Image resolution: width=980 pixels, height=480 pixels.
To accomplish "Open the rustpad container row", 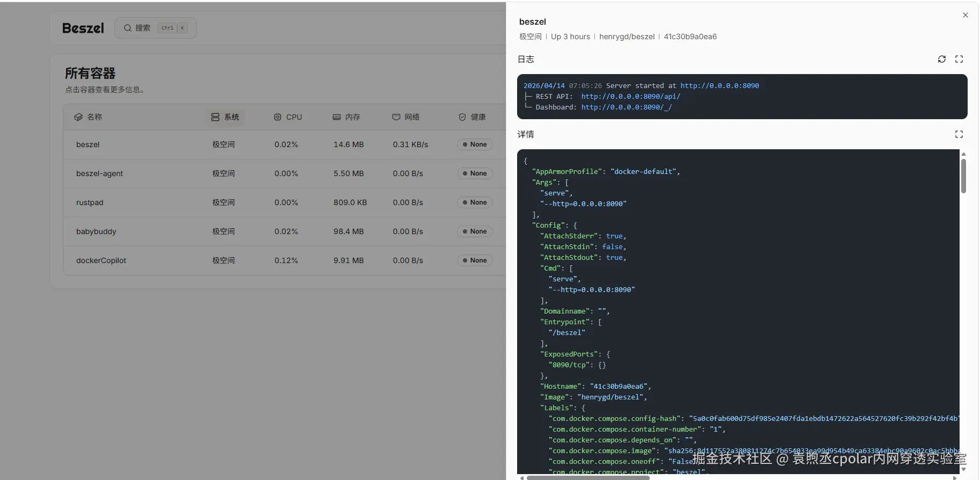I will (x=285, y=202).
